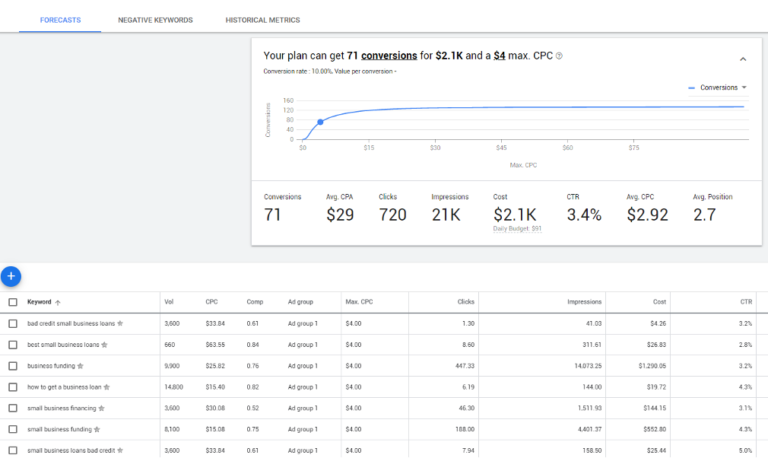This screenshot has height=458, width=768.
Task: Click the blue data point on the conversions curve
Action: 320,122
